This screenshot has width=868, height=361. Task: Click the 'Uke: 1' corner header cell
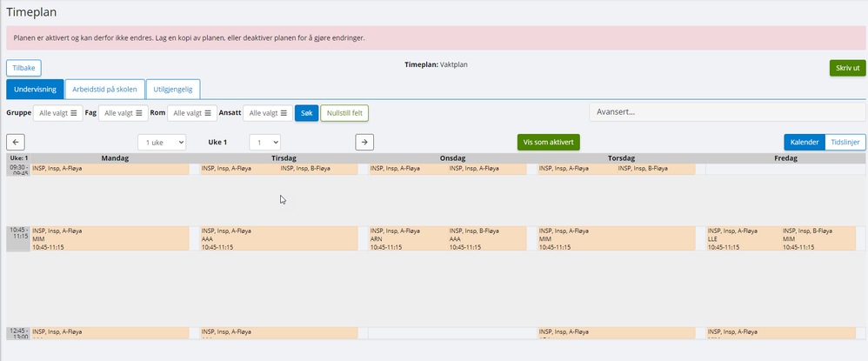(19, 158)
